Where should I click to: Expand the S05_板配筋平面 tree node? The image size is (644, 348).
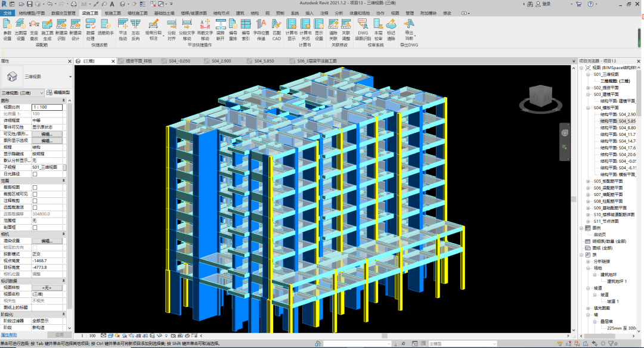(x=588, y=181)
